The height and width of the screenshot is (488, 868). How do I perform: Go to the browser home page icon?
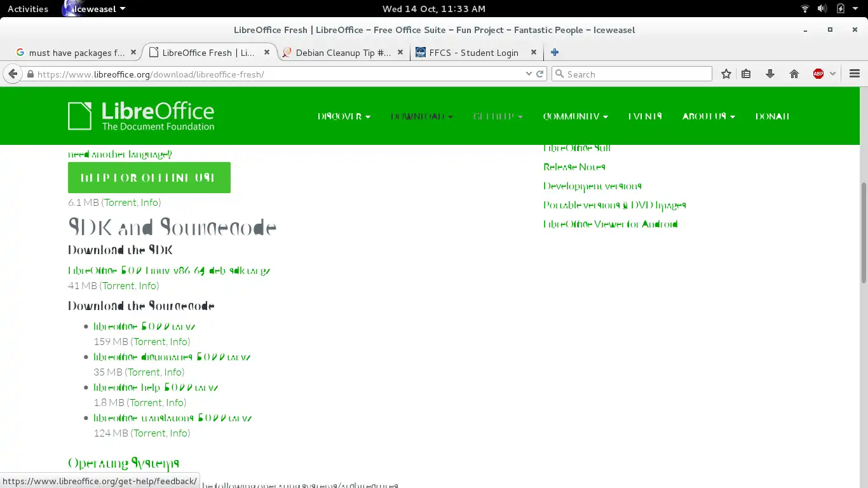click(x=794, y=74)
